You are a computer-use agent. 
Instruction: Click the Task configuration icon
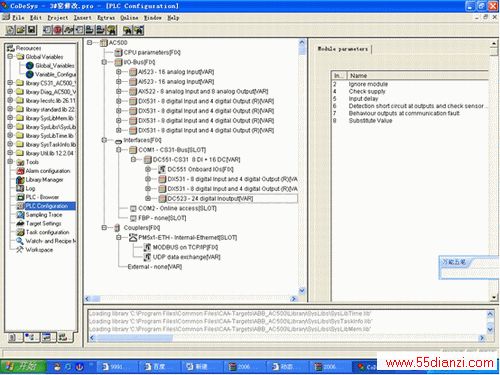tap(20, 232)
